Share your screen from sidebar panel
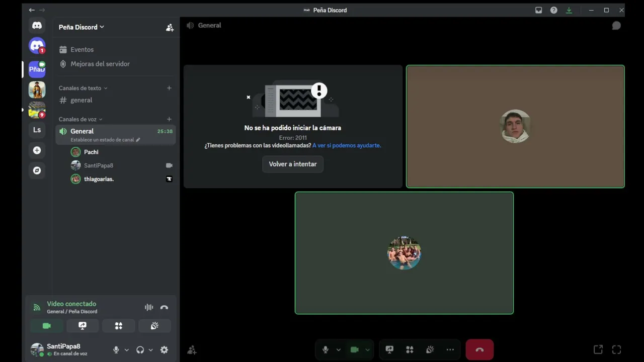The image size is (644, 362). [83, 326]
